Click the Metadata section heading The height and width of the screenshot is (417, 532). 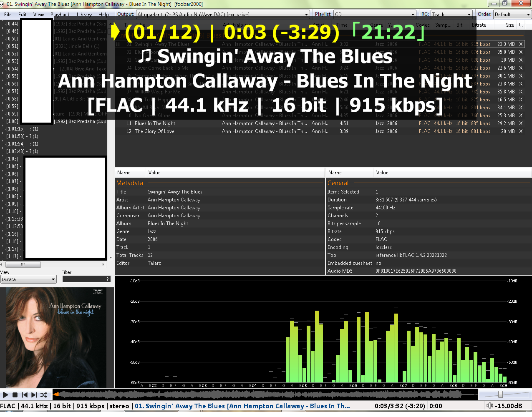point(130,183)
